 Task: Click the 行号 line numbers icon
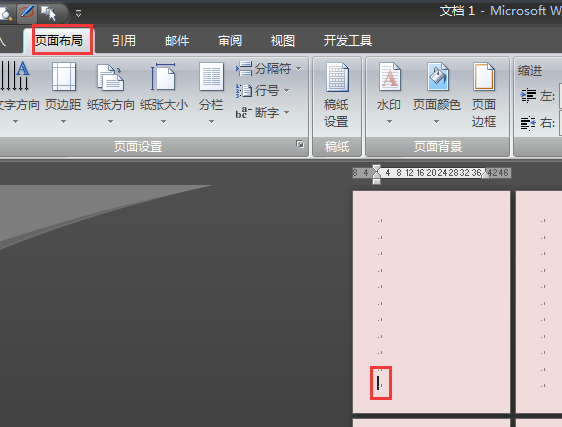coord(244,91)
